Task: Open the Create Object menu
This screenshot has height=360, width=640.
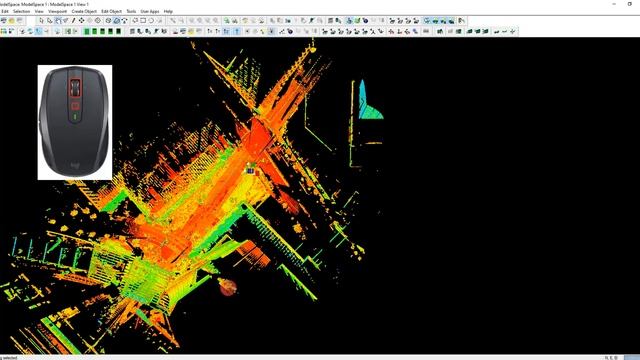Action: [x=84, y=11]
